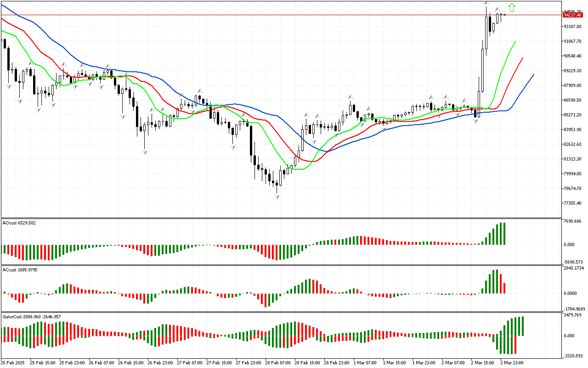Click the 2 Mar 15:00 time label
Screen dimensions: 588x368
(483, 363)
